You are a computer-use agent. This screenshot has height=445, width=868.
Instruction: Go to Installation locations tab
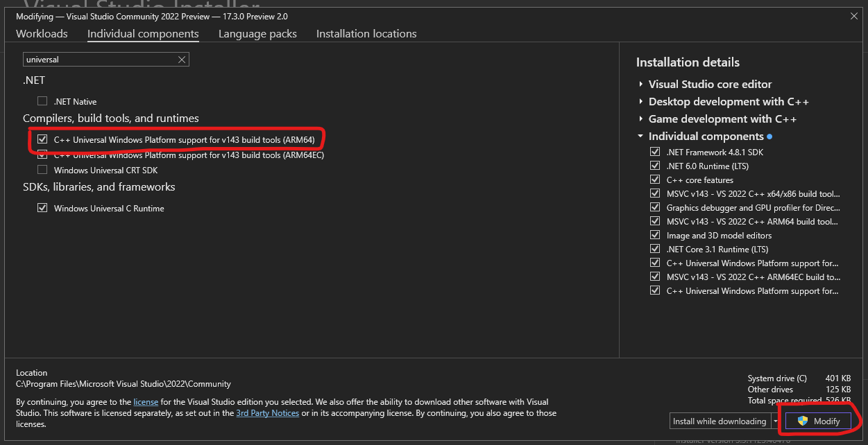(366, 33)
